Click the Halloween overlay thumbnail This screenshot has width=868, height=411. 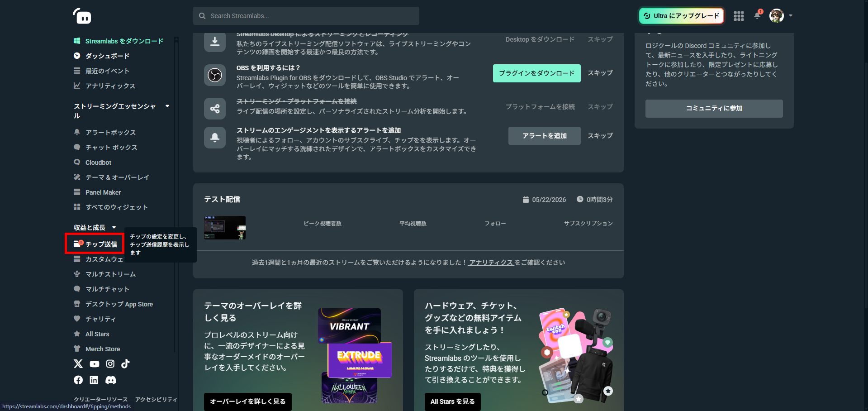click(349, 388)
